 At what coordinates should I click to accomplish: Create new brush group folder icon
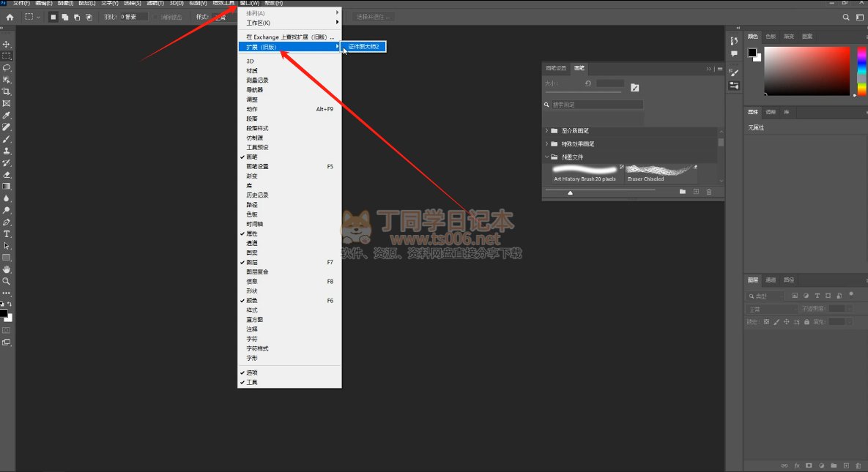[683, 192]
